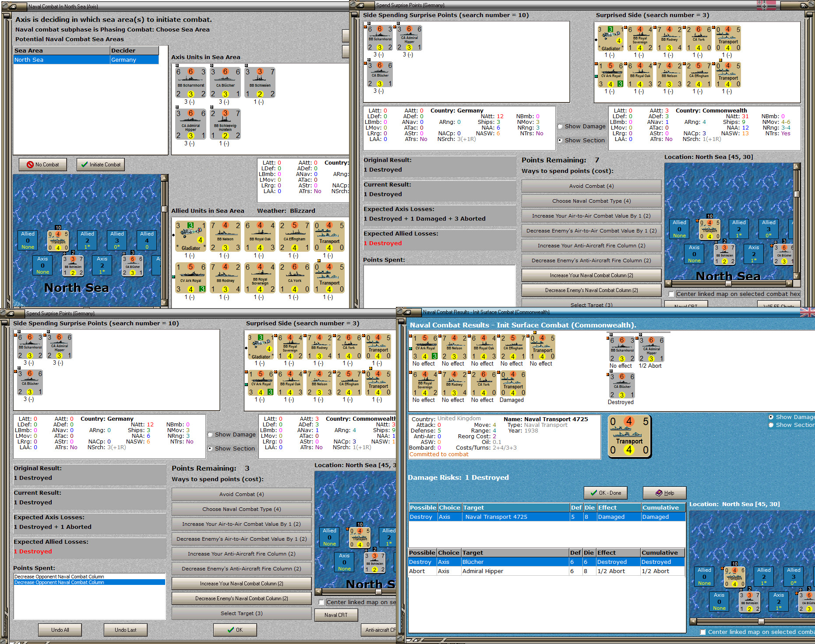Enable center linked map in Naval Combat Results window
815x644 pixels.
pyautogui.click(x=703, y=632)
